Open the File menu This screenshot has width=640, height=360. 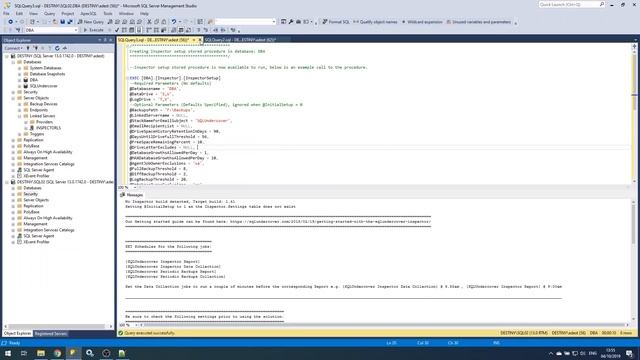[6, 13]
